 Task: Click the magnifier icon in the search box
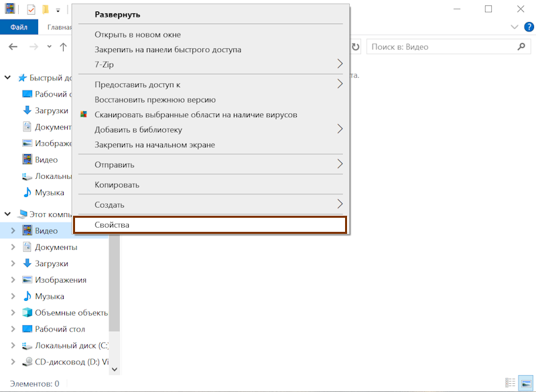point(521,47)
